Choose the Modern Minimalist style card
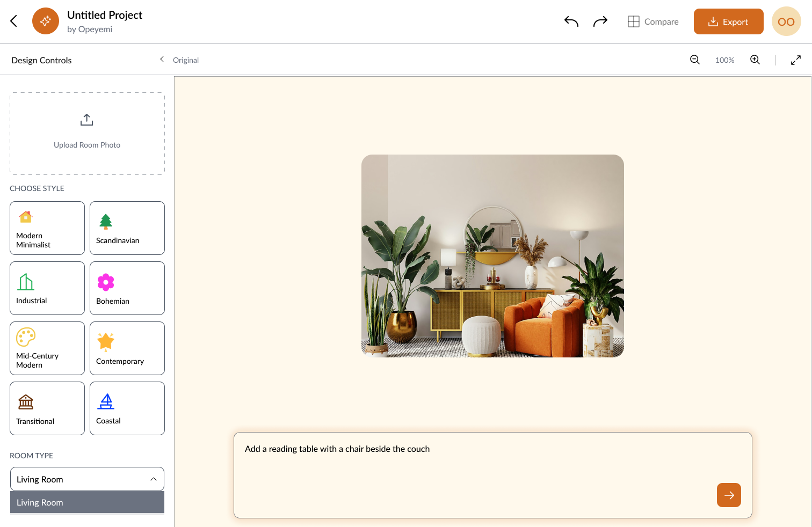Screen dimensions: 812x527 47,228
